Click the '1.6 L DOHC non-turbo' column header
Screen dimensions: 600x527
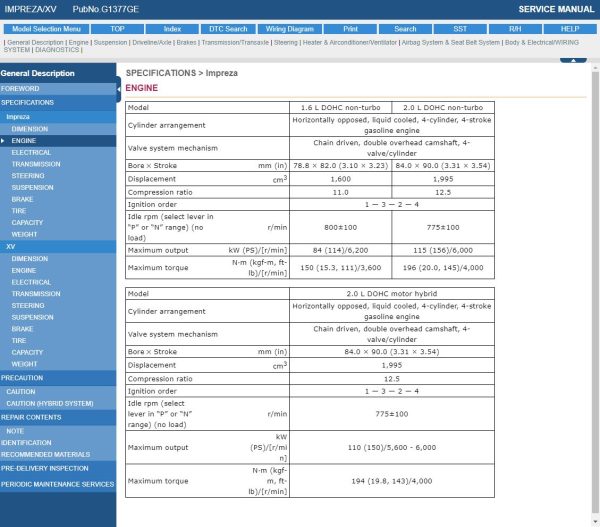(341, 108)
